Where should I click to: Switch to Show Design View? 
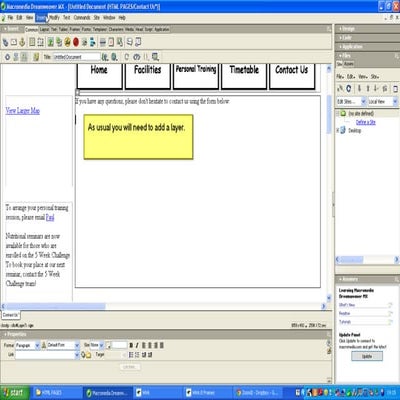[24, 57]
